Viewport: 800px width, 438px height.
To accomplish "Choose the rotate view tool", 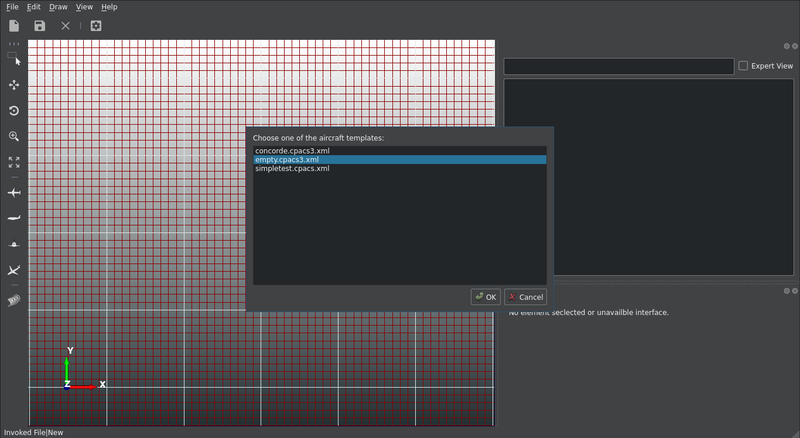I will point(14,111).
